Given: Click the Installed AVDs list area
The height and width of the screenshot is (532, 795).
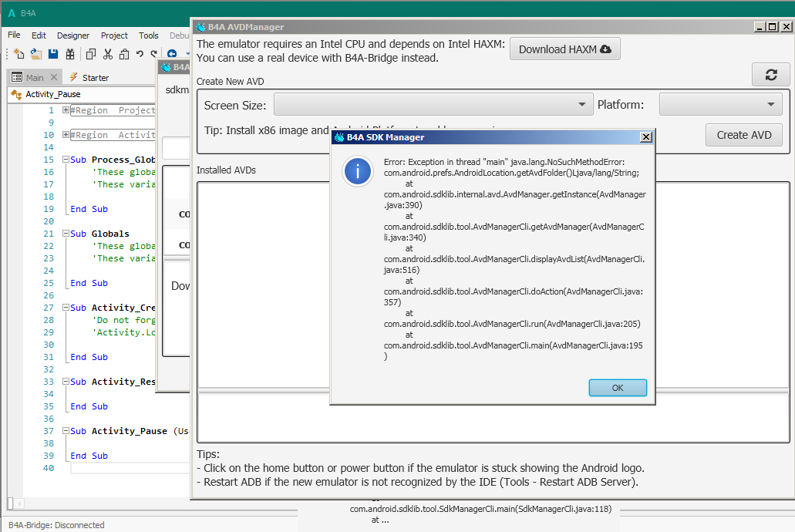Looking at the screenshot, I should coord(493,285).
